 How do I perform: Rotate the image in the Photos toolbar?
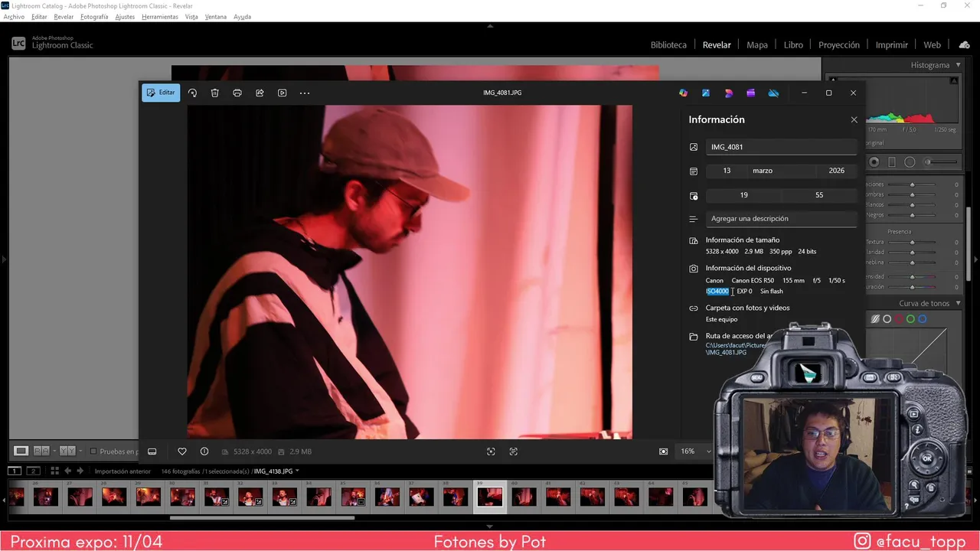pos(192,93)
